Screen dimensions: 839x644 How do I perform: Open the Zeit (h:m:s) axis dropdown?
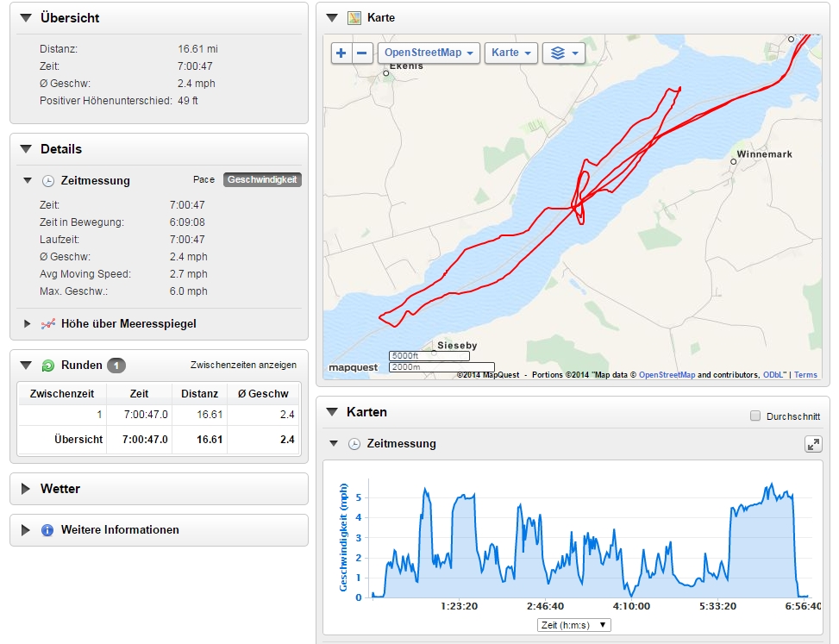pos(573,625)
